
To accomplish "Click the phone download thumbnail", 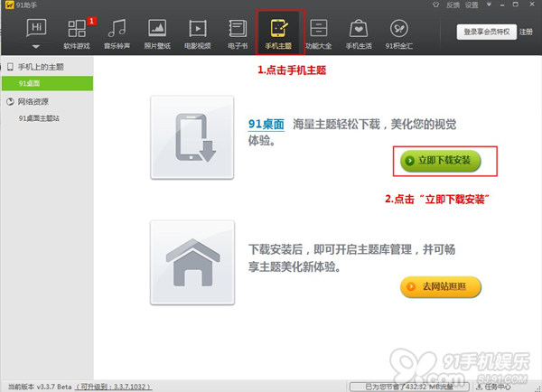I will 192,137.
